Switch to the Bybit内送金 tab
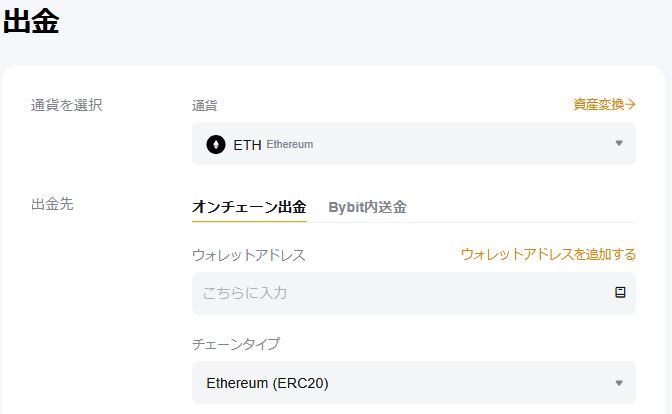The image size is (672, 414). pyautogui.click(x=367, y=207)
